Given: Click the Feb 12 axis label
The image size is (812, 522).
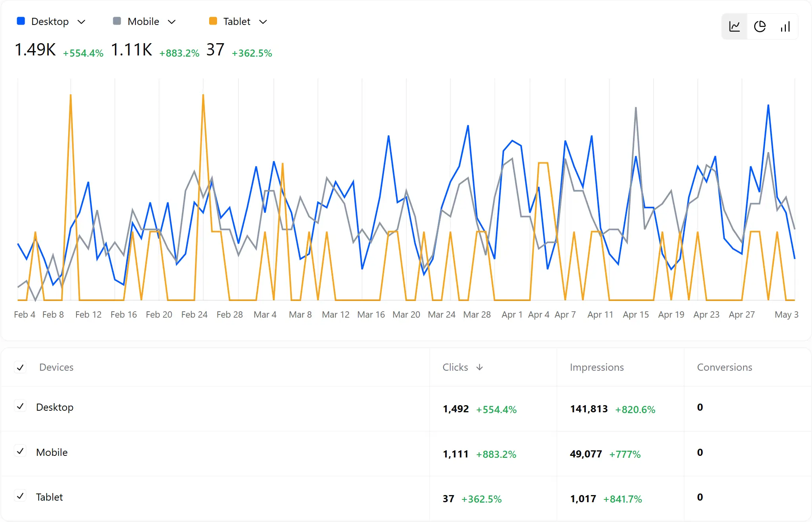Looking at the screenshot, I should tap(88, 315).
